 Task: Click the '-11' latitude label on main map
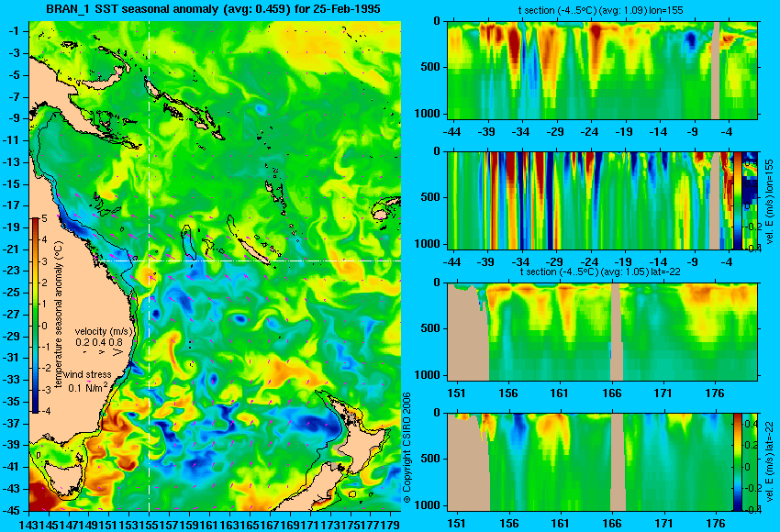(11, 140)
